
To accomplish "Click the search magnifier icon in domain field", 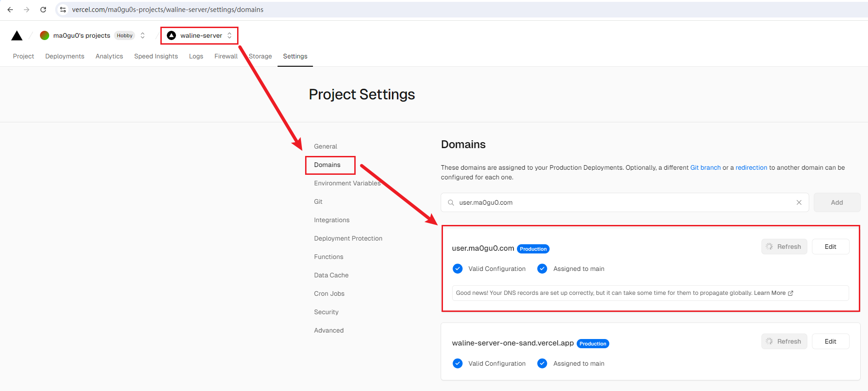I will [451, 202].
